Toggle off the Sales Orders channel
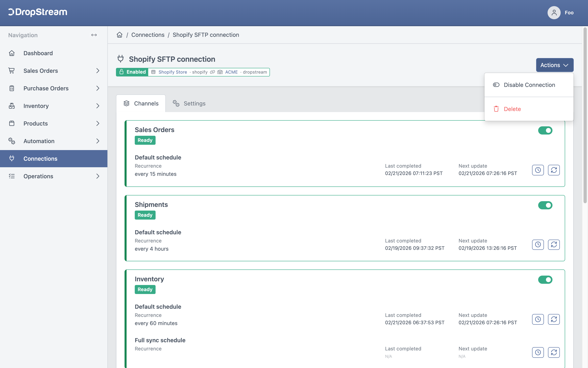The width and height of the screenshot is (588, 368). coord(545,130)
